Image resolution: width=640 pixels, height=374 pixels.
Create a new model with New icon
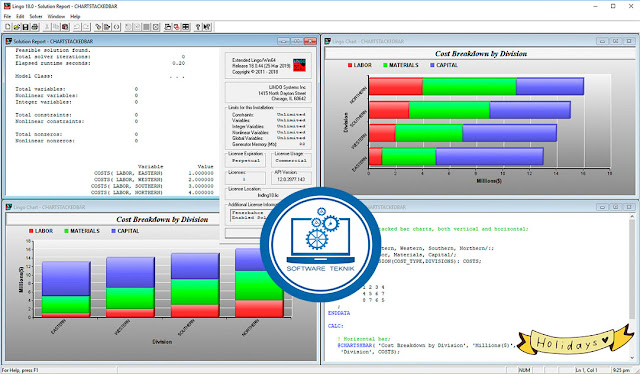tap(7, 27)
